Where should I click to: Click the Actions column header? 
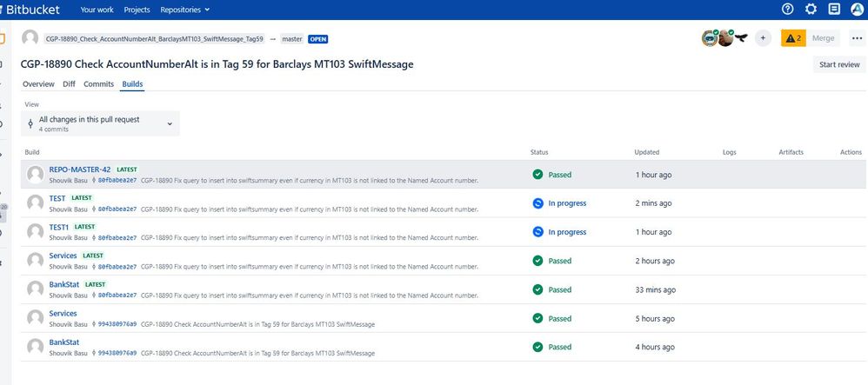851,152
